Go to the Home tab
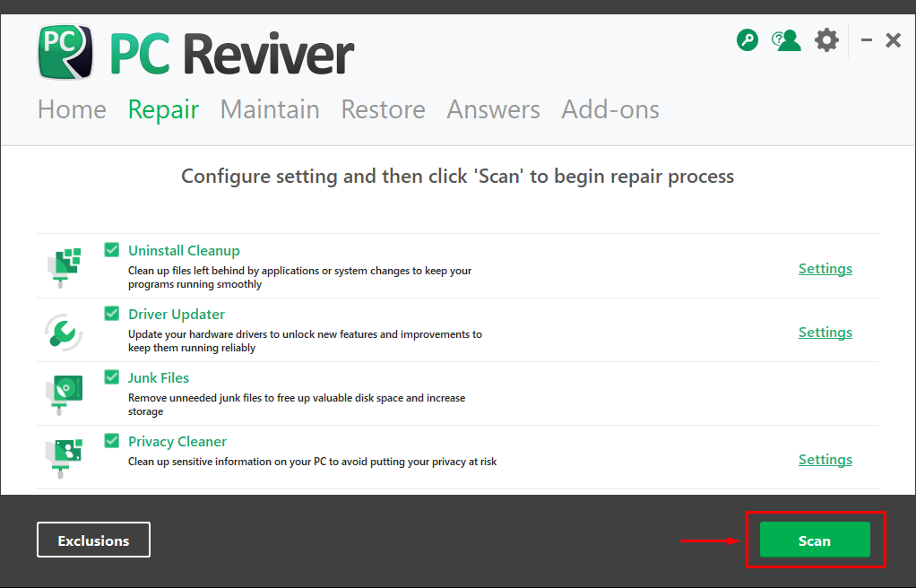This screenshot has height=588, width=916. click(72, 109)
